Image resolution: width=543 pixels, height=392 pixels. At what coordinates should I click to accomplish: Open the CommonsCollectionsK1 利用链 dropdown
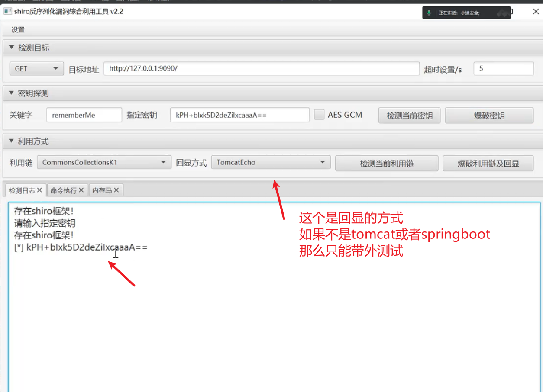tap(104, 163)
